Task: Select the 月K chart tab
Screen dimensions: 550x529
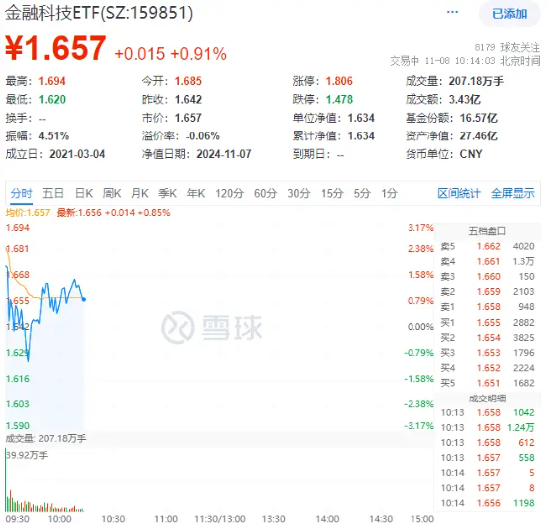Action: [x=140, y=193]
